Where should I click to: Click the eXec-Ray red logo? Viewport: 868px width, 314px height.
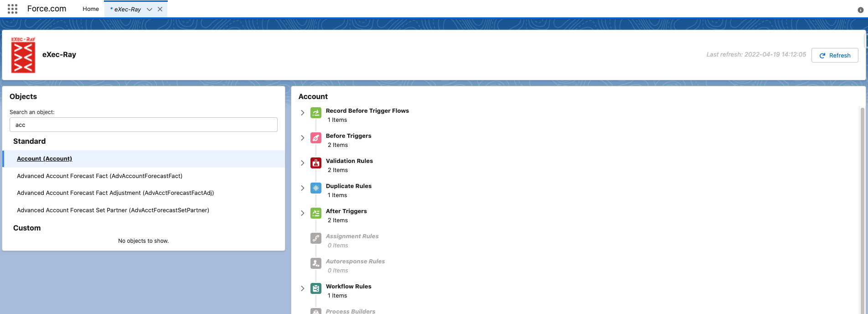point(23,55)
